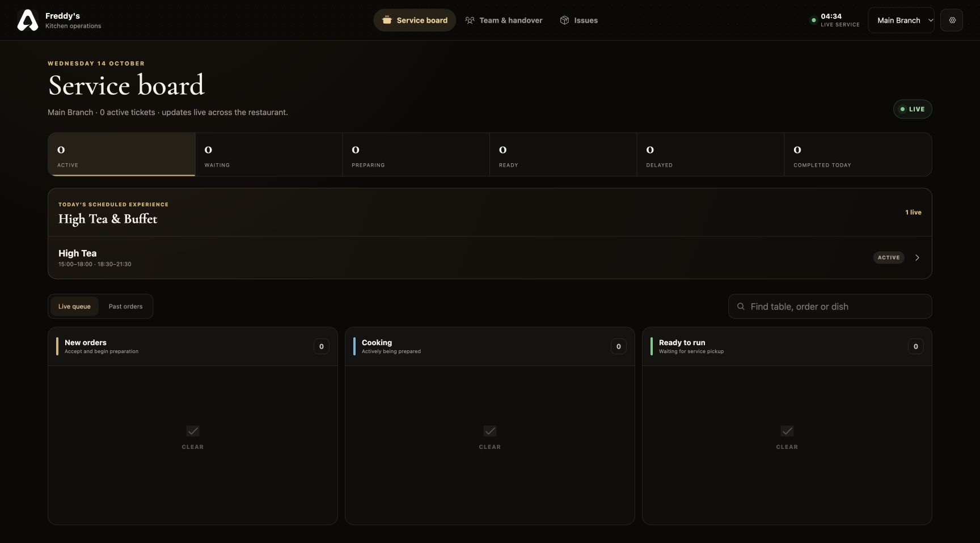Select the Completed today stat card
980x543 pixels.
(858, 155)
